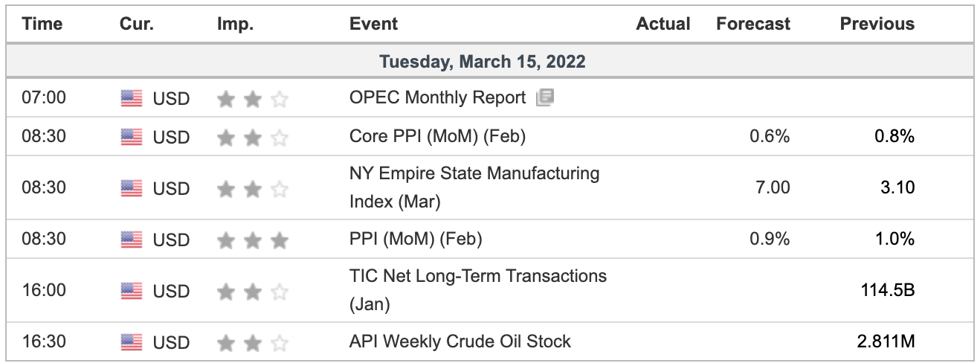Open the OPEC Monthly Report event

[437, 97]
